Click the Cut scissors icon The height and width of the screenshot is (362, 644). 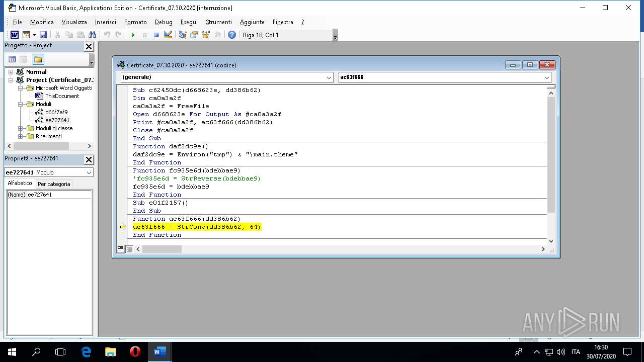[x=57, y=35]
